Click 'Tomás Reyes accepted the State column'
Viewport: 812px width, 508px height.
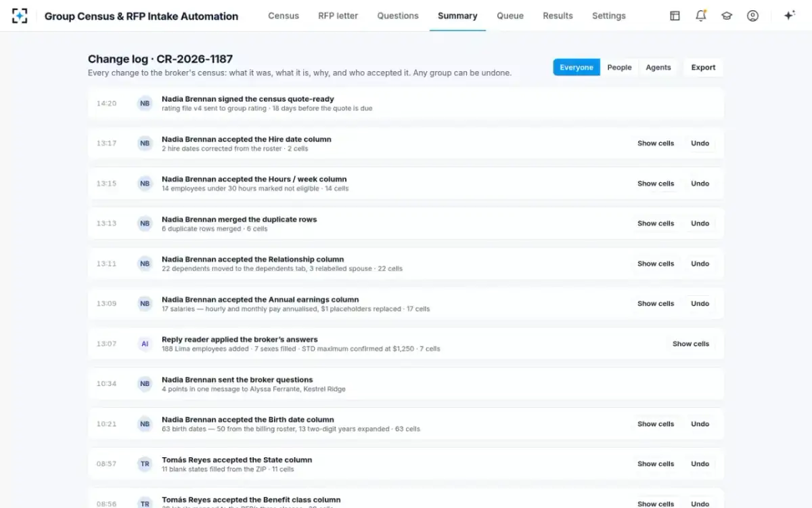click(237, 460)
